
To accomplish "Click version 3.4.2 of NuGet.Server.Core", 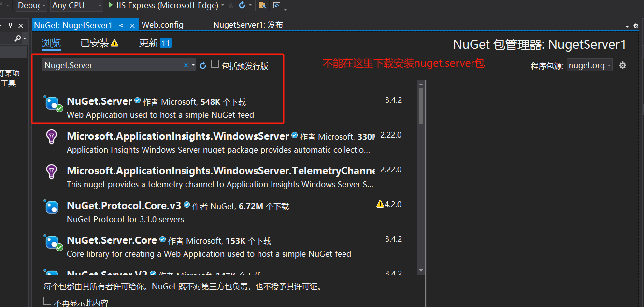I will coord(393,239).
